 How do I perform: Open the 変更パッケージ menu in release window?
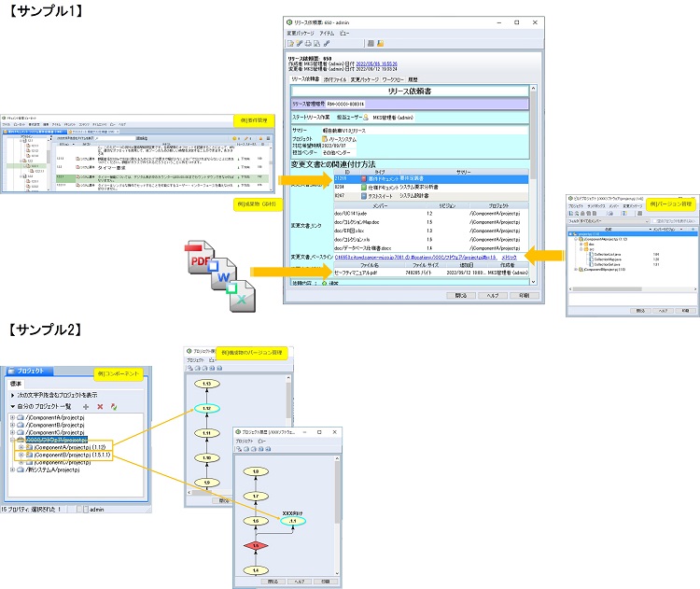click(x=301, y=33)
